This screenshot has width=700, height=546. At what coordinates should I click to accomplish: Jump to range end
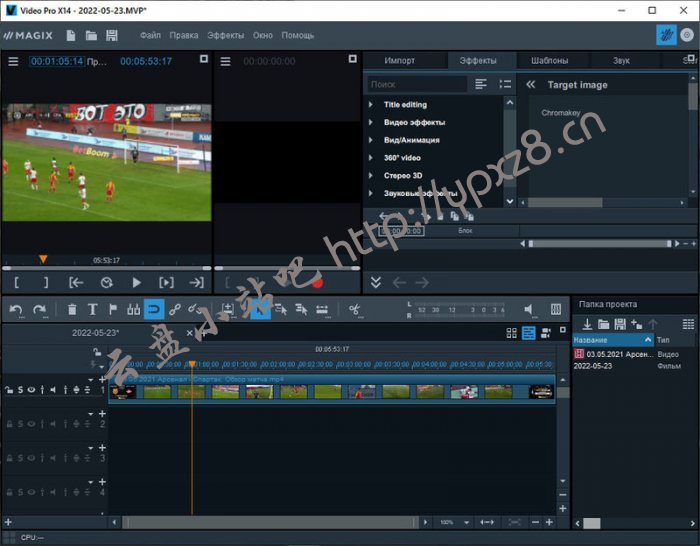click(x=196, y=283)
